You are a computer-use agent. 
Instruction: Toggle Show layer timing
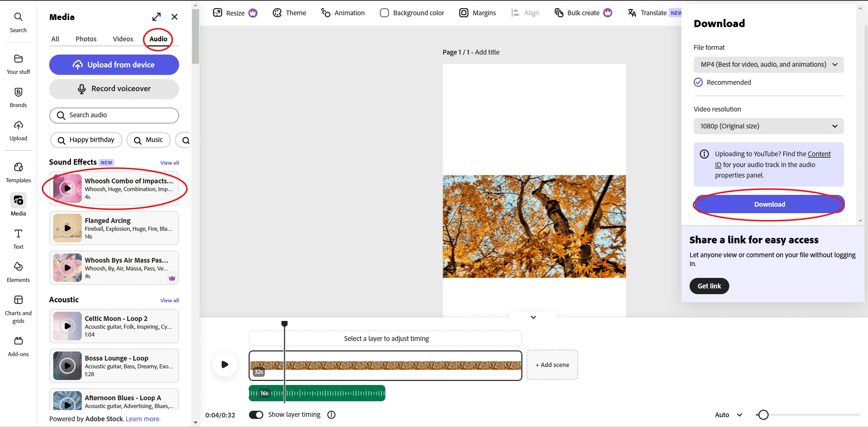(x=257, y=414)
